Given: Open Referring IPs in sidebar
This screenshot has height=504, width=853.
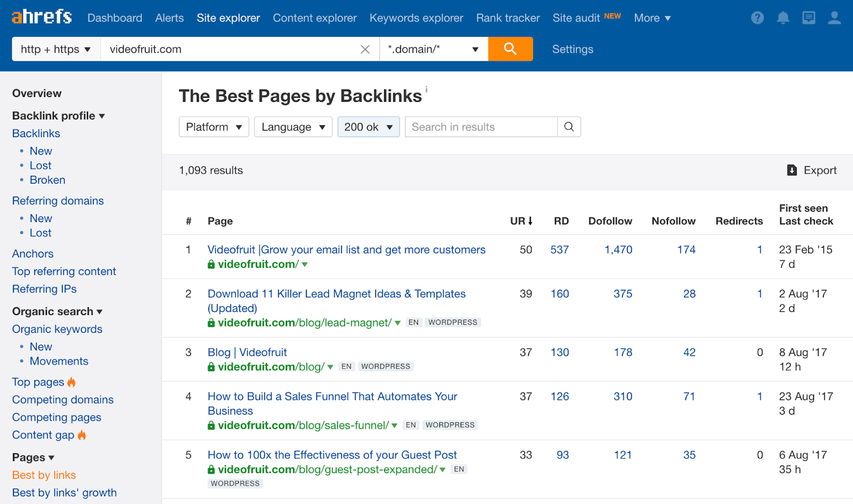Looking at the screenshot, I should point(44,289).
